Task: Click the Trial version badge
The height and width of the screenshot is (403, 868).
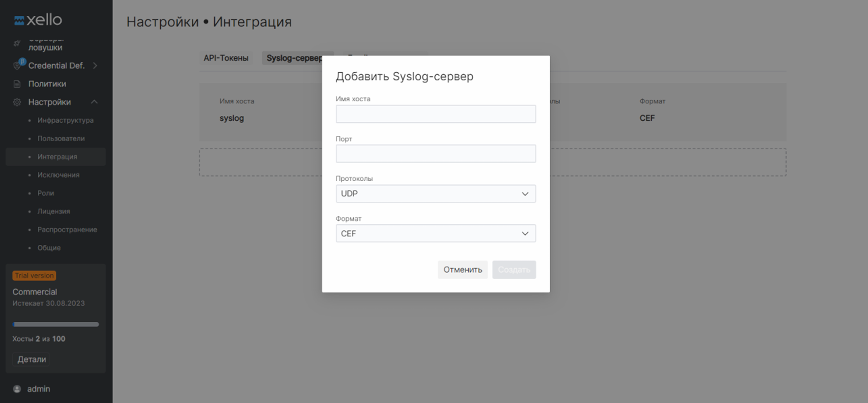Action: click(x=34, y=275)
